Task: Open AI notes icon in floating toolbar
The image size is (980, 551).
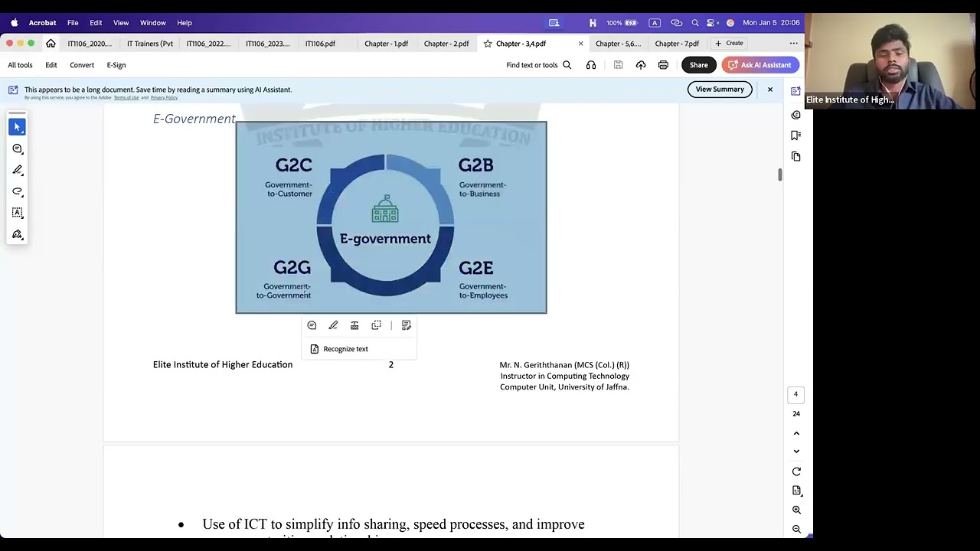Action: (x=407, y=325)
